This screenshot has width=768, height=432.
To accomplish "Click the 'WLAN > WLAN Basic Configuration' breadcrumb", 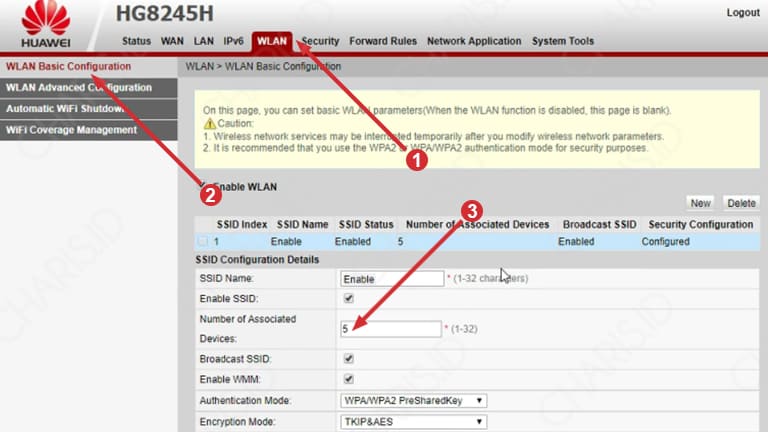I will coord(263,66).
